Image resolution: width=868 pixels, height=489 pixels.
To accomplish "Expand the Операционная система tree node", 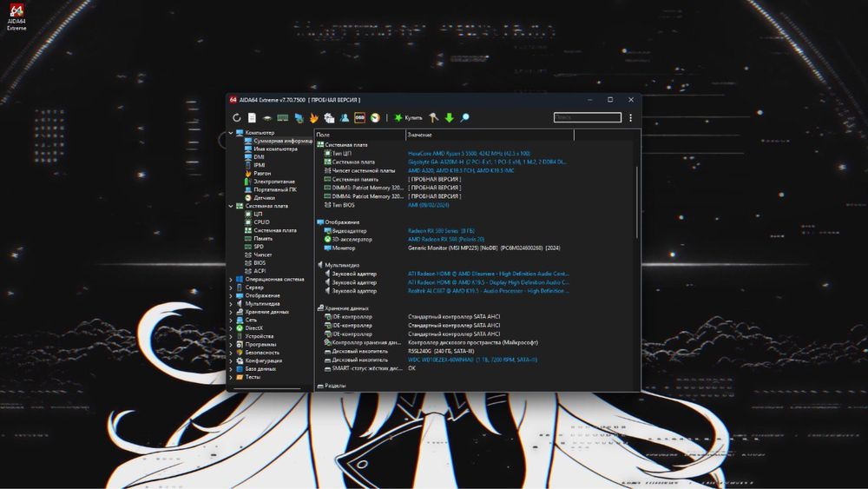I will pyautogui.click(x=231, y=280).
